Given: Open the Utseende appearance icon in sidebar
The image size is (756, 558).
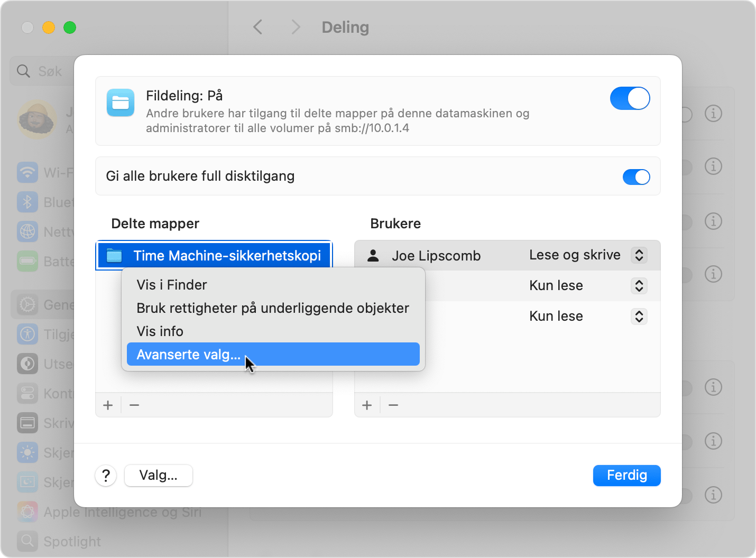Looking at the screenshot, I should [27, 364].
